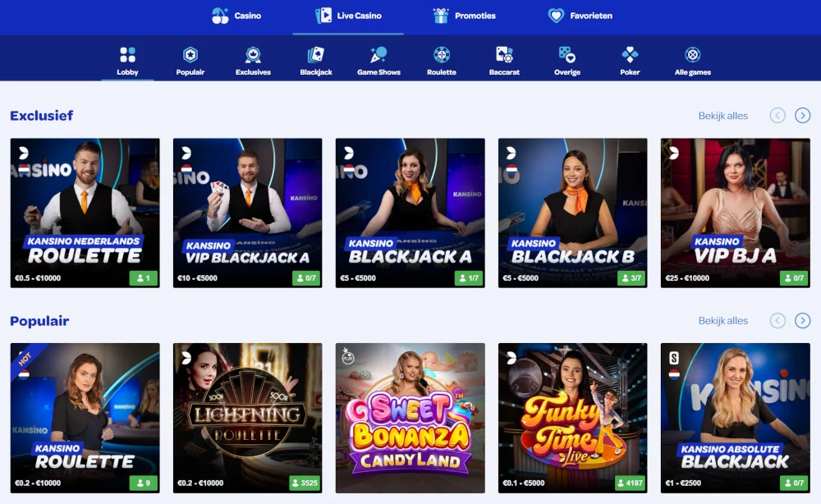Click Bekijk alles next to Populair
821x504 pixels.
tap(722, 320)
